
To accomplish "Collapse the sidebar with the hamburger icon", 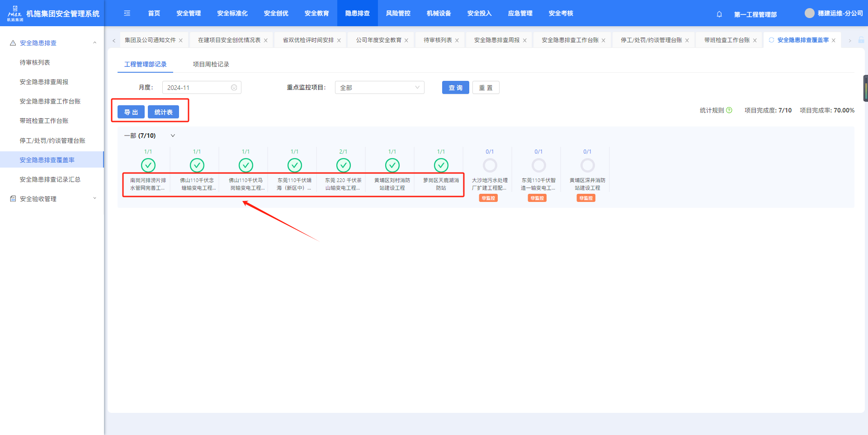I will 127,14.
